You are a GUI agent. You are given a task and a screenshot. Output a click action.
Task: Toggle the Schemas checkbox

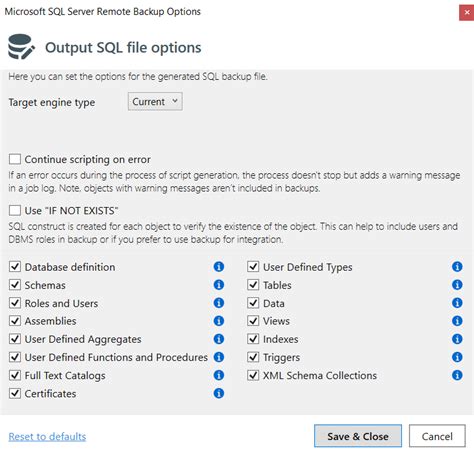point(15,285)
